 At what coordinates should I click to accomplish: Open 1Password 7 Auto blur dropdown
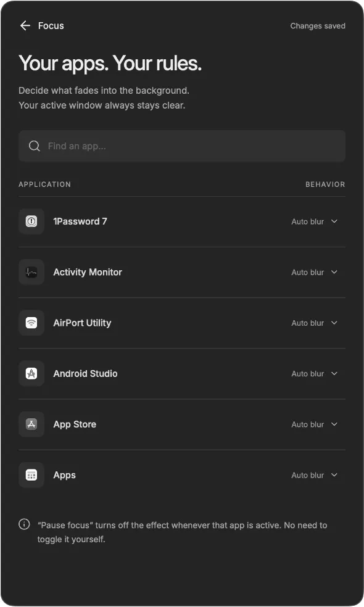coord(315,221)
